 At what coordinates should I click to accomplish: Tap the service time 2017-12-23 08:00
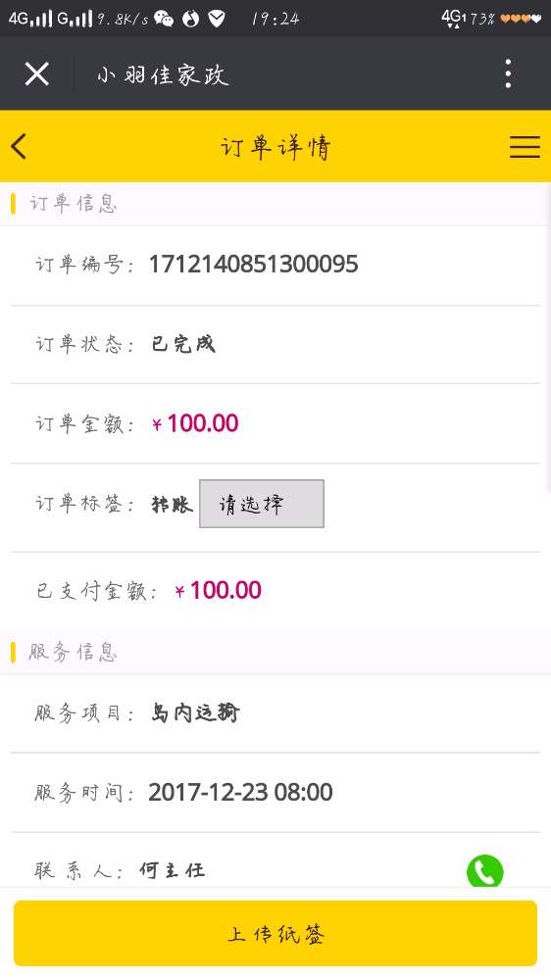coord(240,792)
